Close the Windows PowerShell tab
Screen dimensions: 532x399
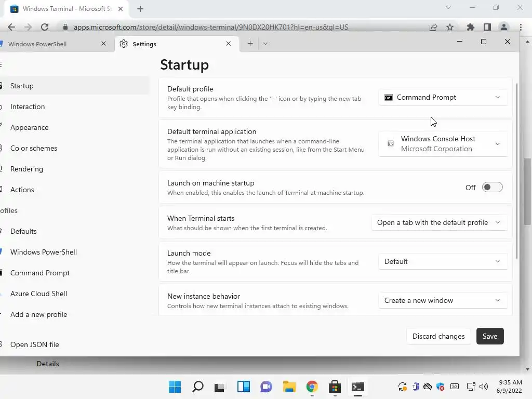click(103, 44)
